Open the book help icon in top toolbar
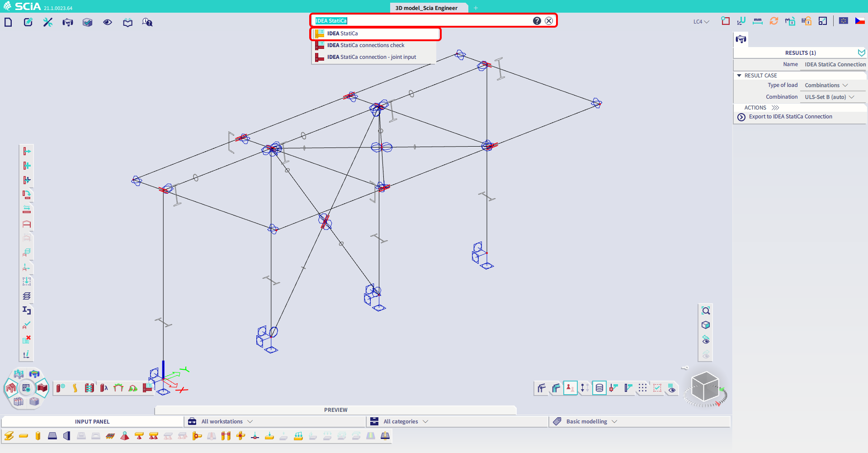 (128, 22)
